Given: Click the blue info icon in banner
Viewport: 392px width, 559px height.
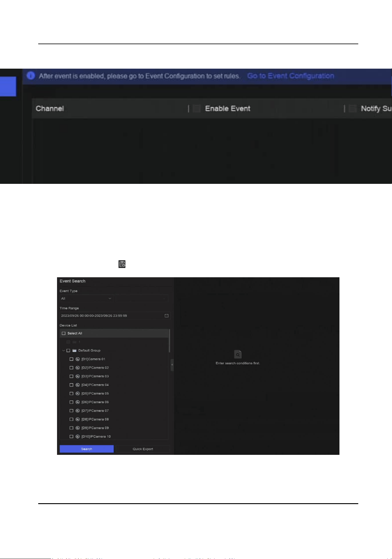Looking at the screenshot, I should [31, 76].
